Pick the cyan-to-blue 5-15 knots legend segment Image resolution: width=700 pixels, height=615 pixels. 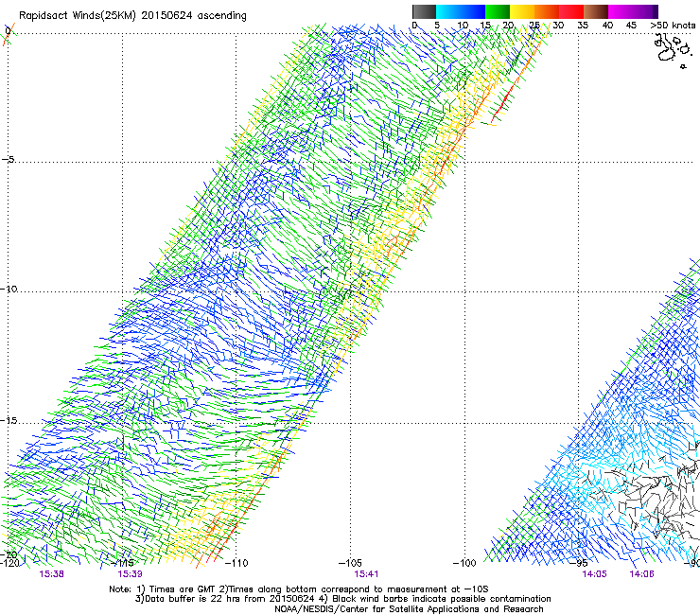(x=461, y=11)
